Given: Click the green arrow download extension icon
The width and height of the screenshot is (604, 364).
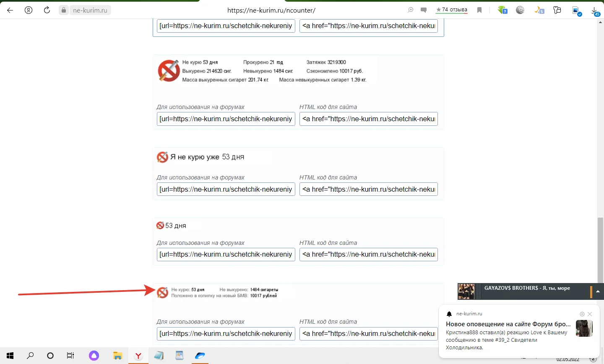Looking at the screenshot, I should (x=502, y=10).
